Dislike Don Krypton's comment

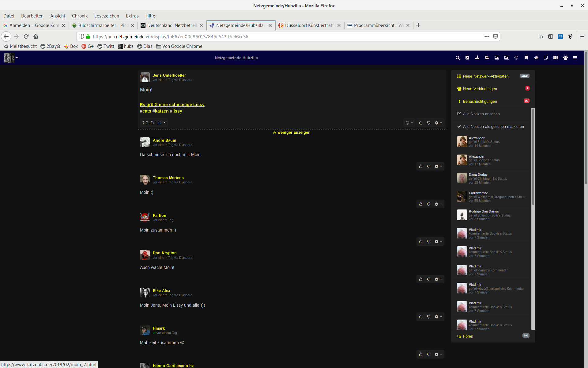coord(428,279)
